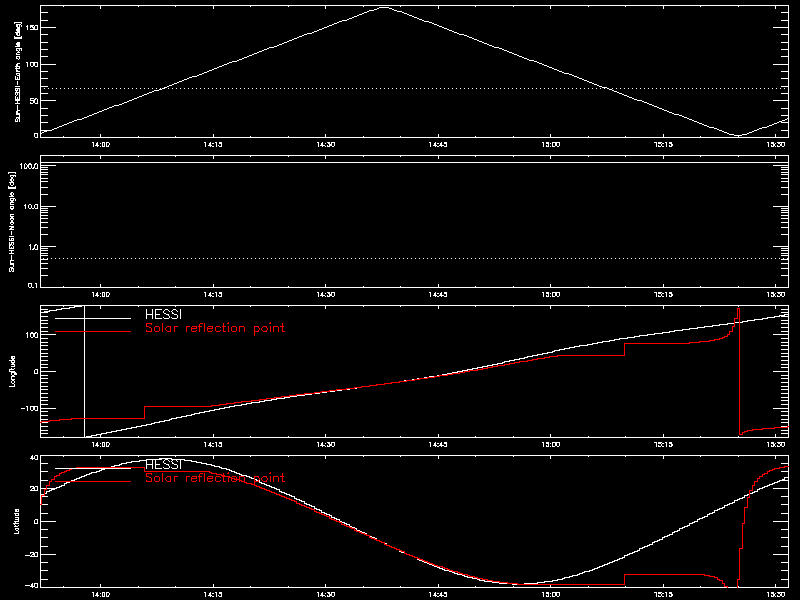Image resolution: width=800 pixels, height=600 pixels.
Task: Click the 150 tick on Earth angle axis
Action: pos(32,28)
